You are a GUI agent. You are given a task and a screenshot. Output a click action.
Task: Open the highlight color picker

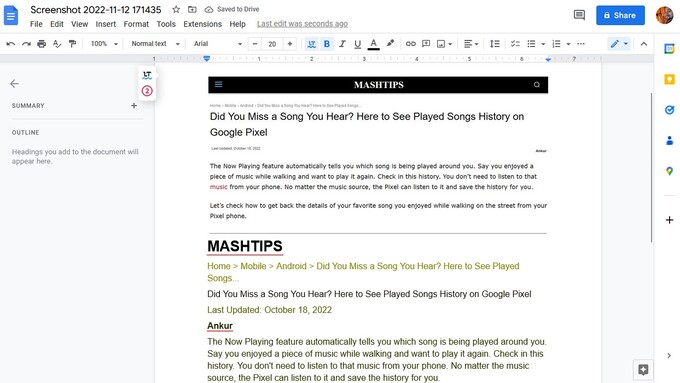(390, 44)
